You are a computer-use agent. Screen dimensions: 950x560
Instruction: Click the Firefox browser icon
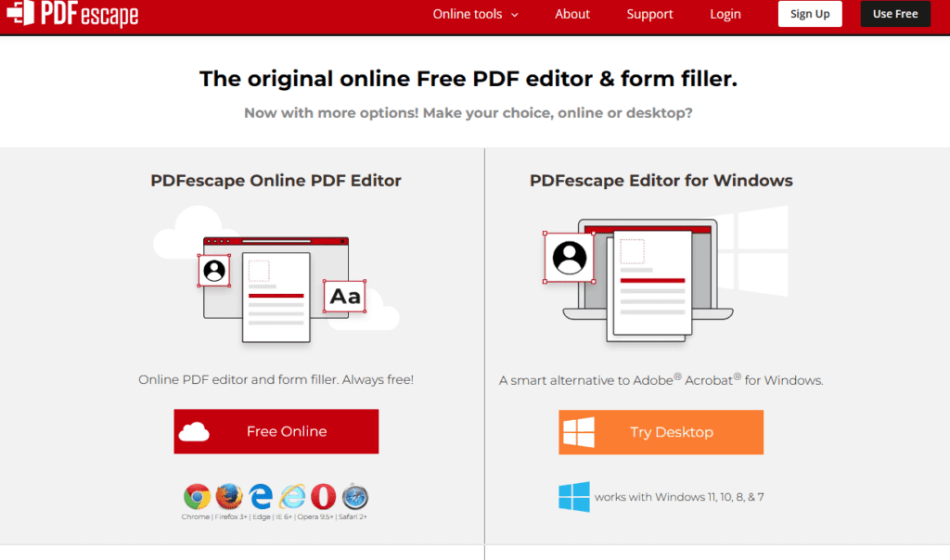tap(228, 497)
